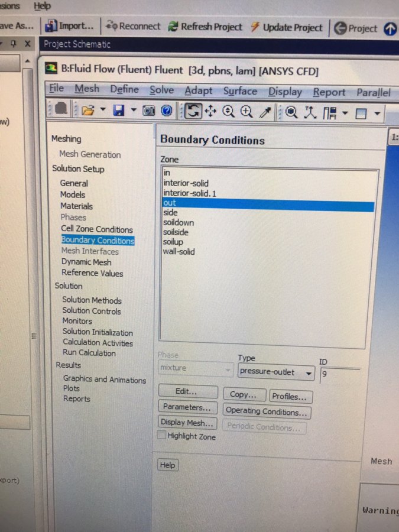This screenshot has height=532, width=399.
Task: Open the Mesh menu
Action: 87,89
